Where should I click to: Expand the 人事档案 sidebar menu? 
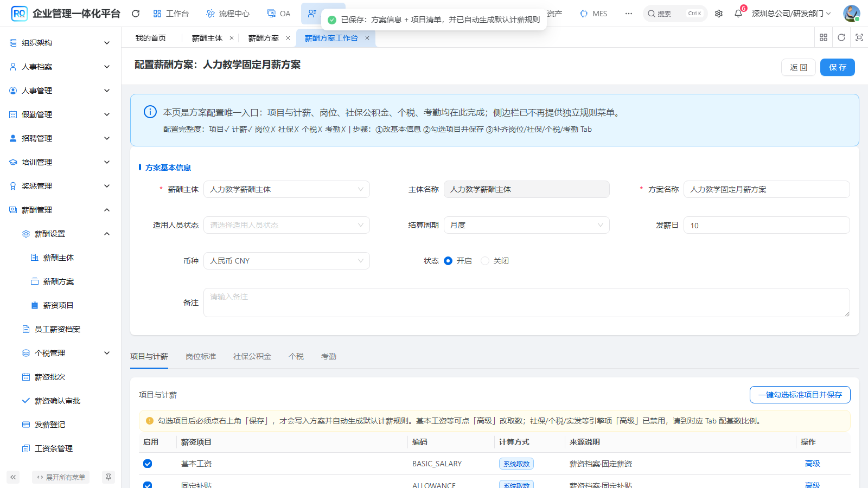pyautogui.click(x=60, y=67)
